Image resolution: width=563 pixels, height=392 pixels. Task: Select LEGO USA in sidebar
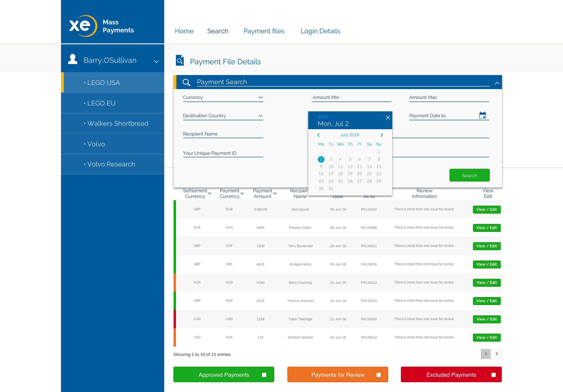(x=113, y=83)
